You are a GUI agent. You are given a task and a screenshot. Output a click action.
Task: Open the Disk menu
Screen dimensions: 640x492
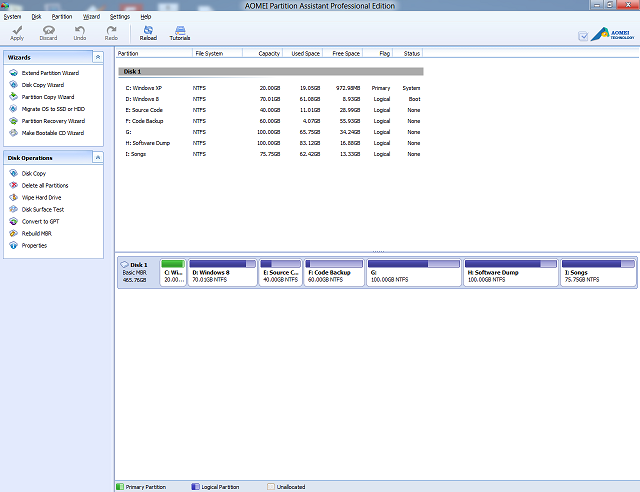(x=36, y=17)
